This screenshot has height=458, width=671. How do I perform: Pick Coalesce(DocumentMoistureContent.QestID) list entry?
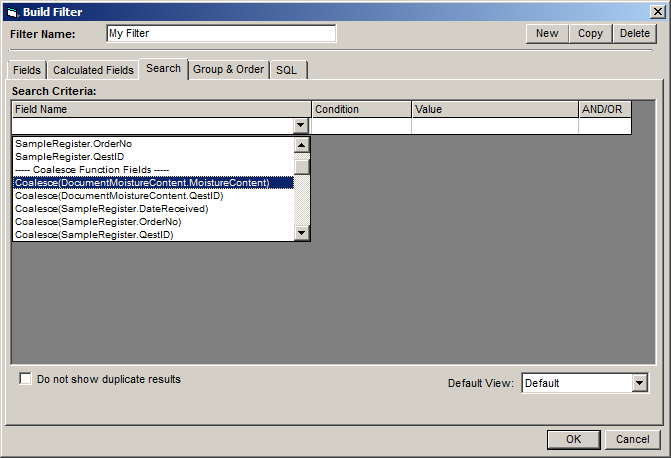(119, 196)
